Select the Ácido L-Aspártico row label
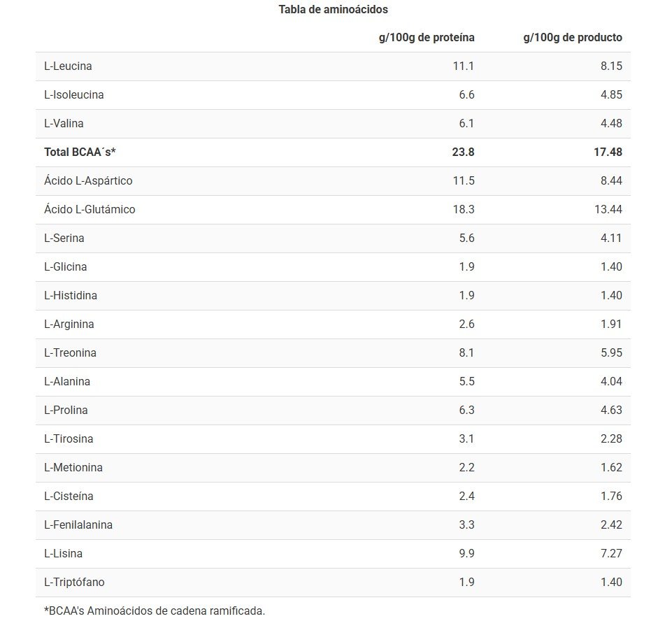Viewport: 672px width, 621px height. pyautogui.click(x=88, y=180)
